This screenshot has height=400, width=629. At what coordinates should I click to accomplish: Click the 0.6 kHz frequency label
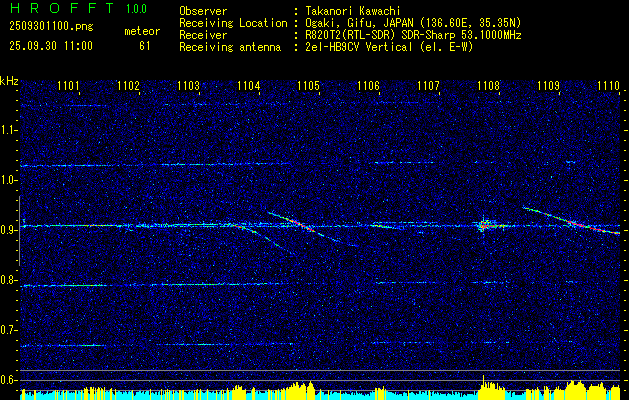click(x=9, y=380)
